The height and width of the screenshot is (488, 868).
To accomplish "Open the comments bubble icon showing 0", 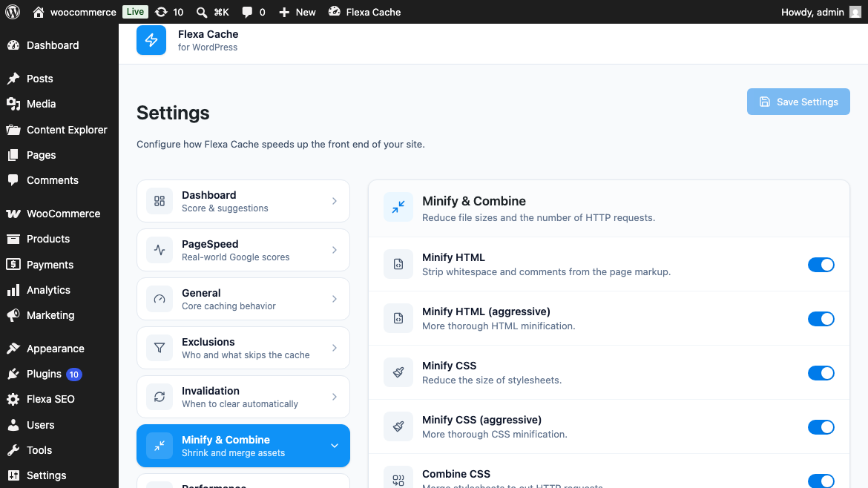I will (x=247, y=12).
